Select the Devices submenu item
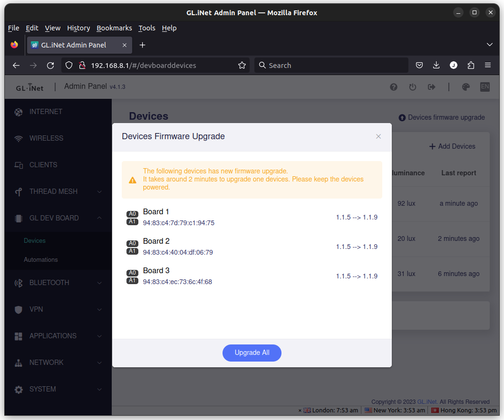504x420 pixels. tap(35, 240)
